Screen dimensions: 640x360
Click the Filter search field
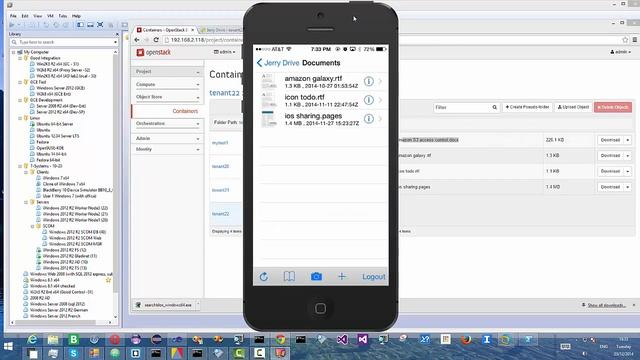pyautogui.click(x=461, y=107)
